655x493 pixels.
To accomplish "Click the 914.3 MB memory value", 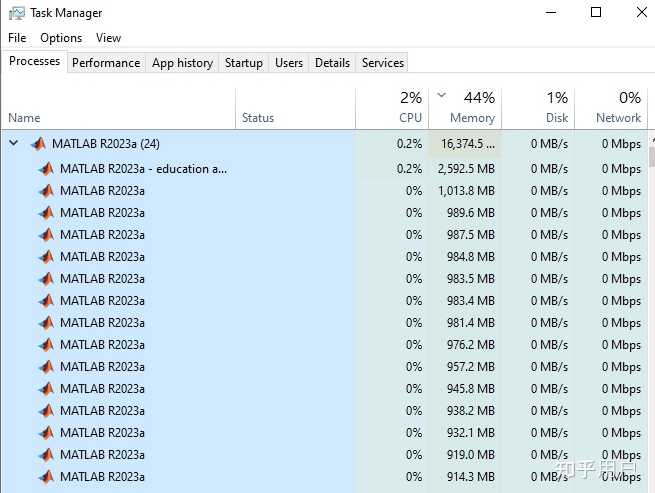I will pos(471,477).
